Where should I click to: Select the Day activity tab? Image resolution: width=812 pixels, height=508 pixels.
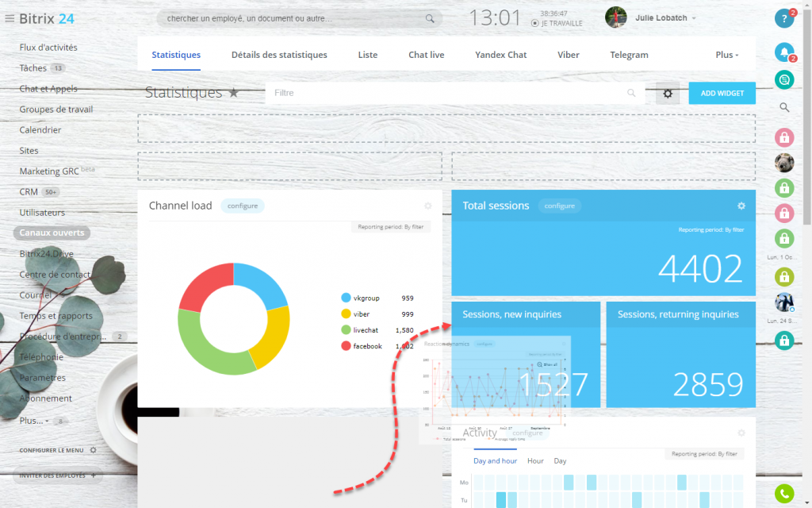tap(560, 461)
